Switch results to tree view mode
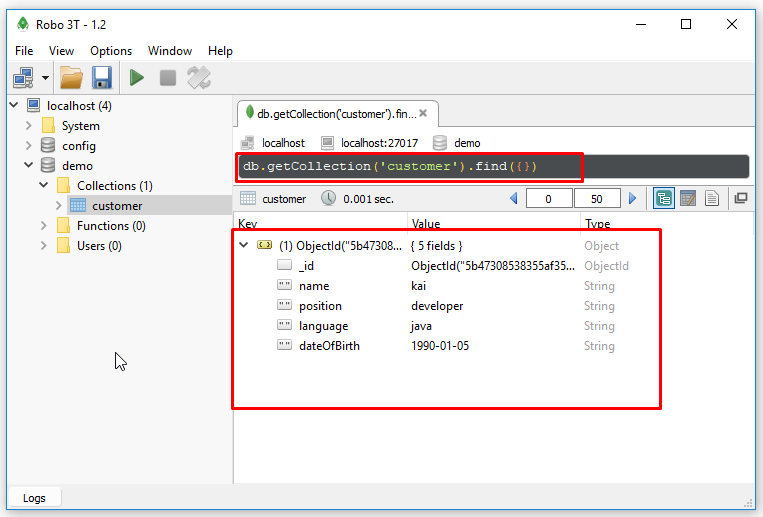 tap(664, 198)
